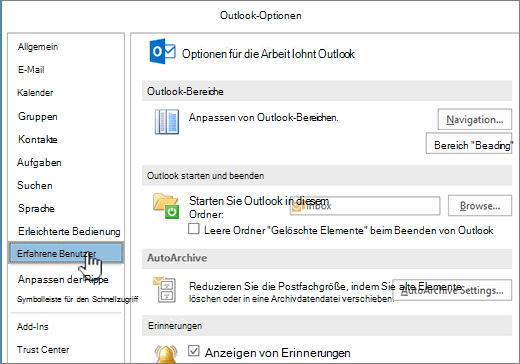
Task: Open the Suchen options category
Action: tap(35, 185)
